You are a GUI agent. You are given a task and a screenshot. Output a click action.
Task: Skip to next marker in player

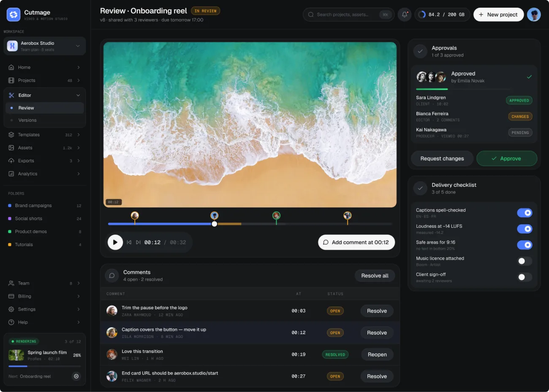pos(138,242)
